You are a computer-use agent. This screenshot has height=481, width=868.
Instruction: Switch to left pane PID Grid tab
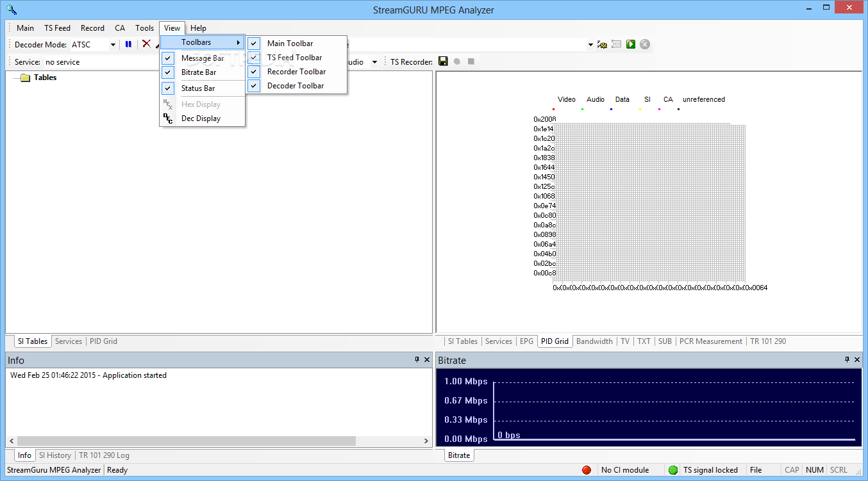pos(103,341)
